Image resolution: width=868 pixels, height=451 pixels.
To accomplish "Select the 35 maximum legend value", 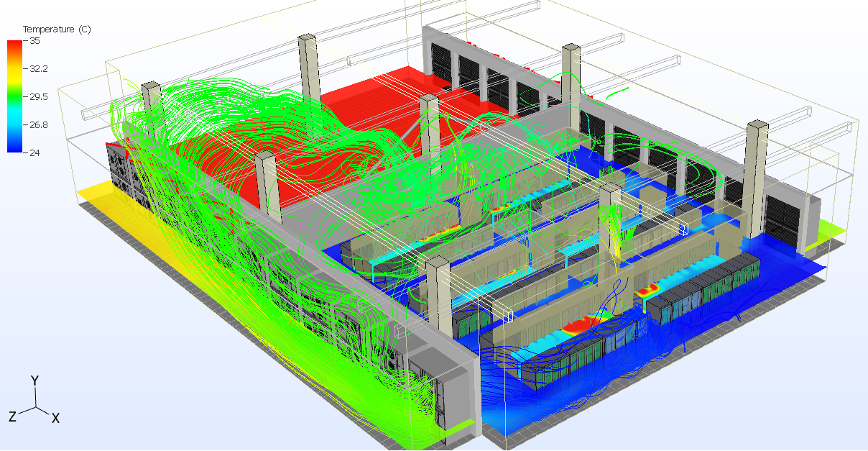I will coord(35,41).
